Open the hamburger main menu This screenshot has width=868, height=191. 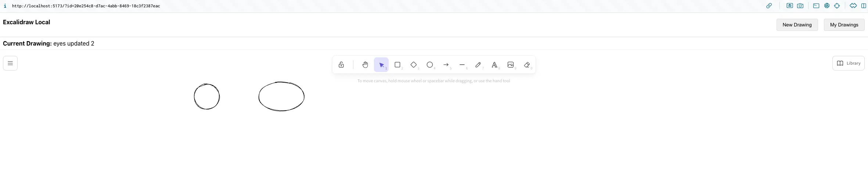click(x=10, y=63)
